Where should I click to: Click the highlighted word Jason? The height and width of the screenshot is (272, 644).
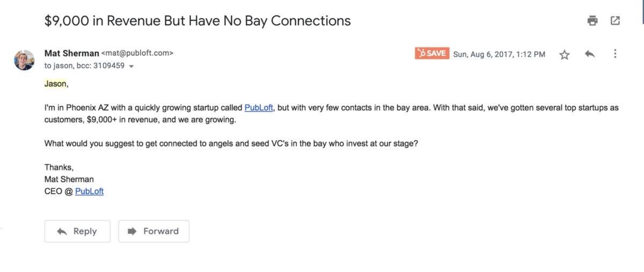56,84
